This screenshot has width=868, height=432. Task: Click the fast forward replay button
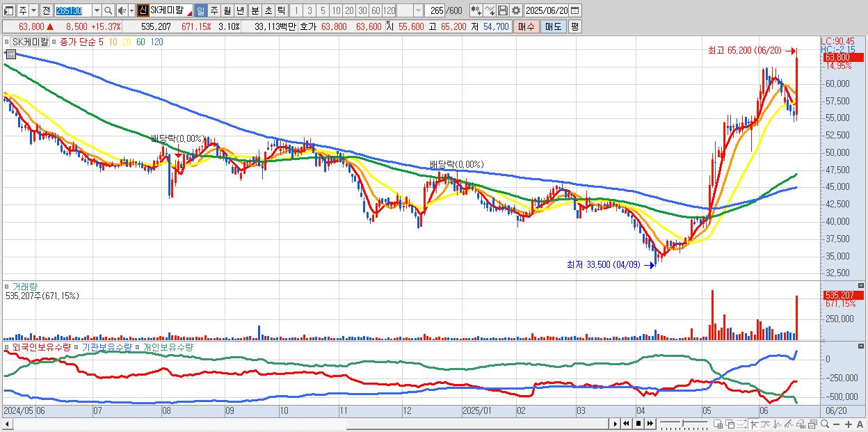tap(650, 424)
